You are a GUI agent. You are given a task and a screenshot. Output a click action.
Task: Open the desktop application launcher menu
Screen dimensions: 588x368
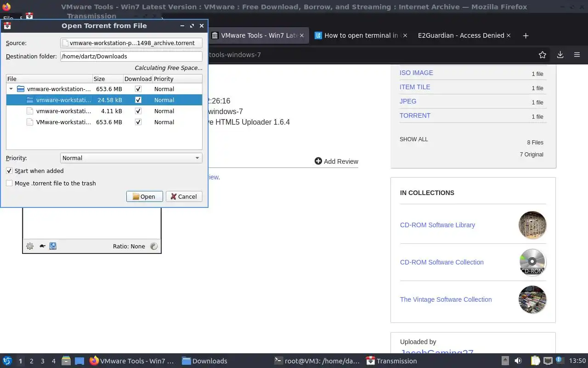point(7,361)
